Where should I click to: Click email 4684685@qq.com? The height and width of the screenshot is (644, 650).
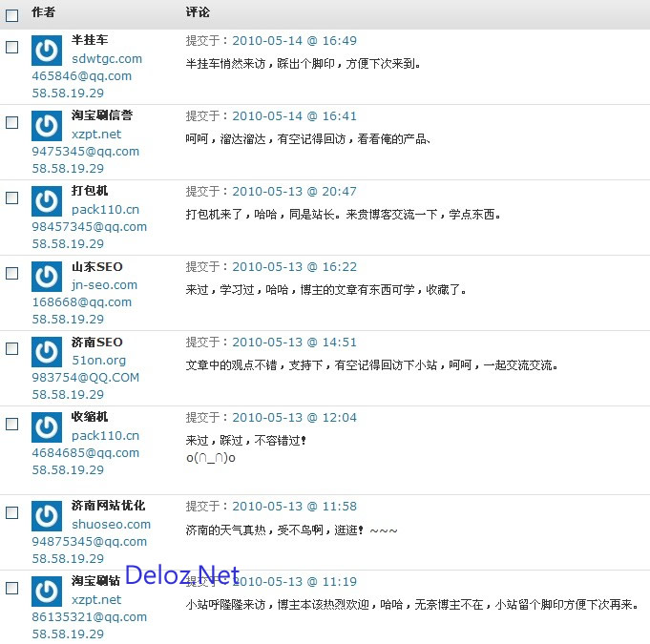click(x=85, y=453)
